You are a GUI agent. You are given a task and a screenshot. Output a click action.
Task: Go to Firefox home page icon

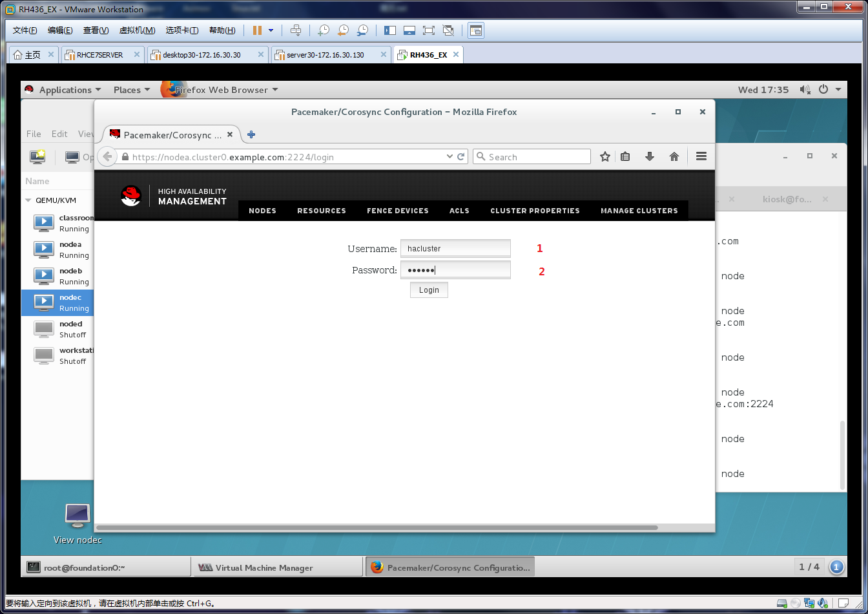pyautogui.click(x=674, y=156)
